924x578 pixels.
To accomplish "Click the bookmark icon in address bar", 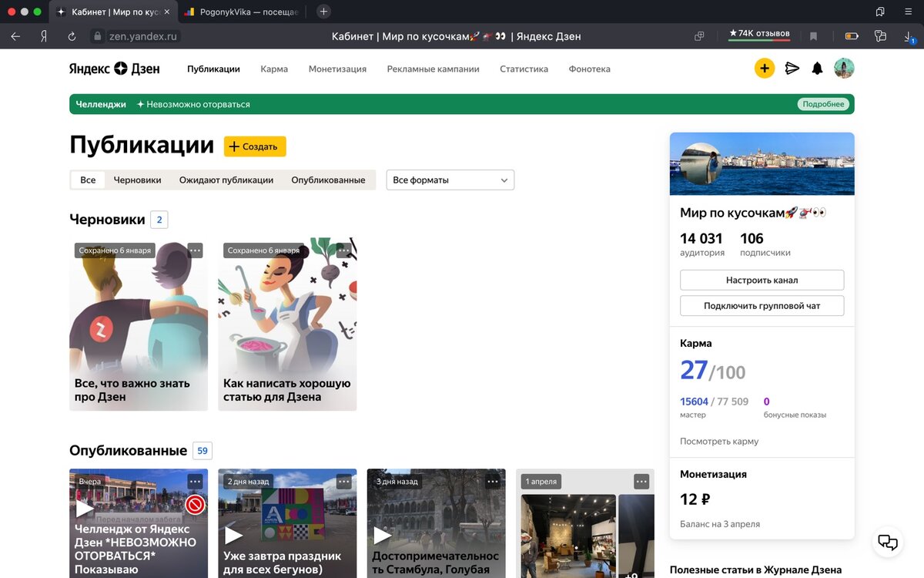I will (x=813, y=35).
